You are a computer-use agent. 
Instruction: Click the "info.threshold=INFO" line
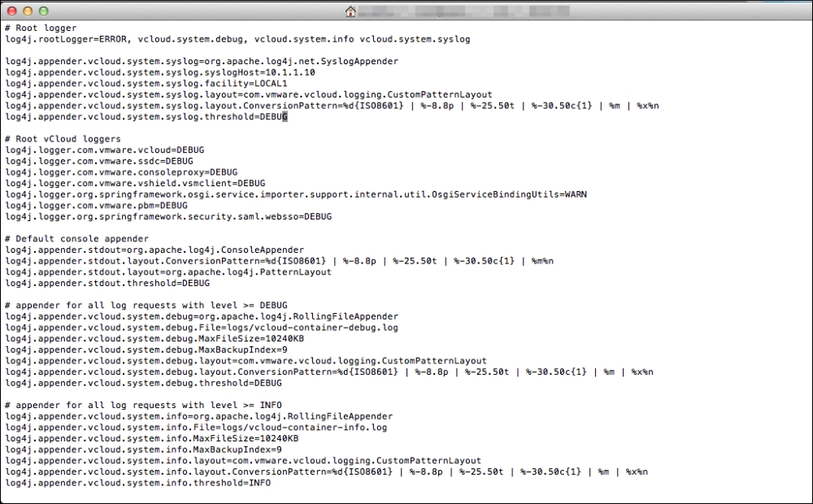(x=138, y=483)
